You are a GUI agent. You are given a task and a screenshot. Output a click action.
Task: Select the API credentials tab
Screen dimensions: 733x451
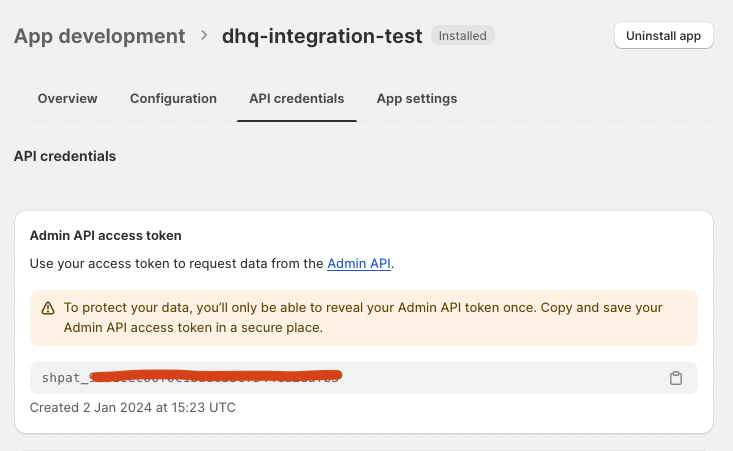[296, 99]
